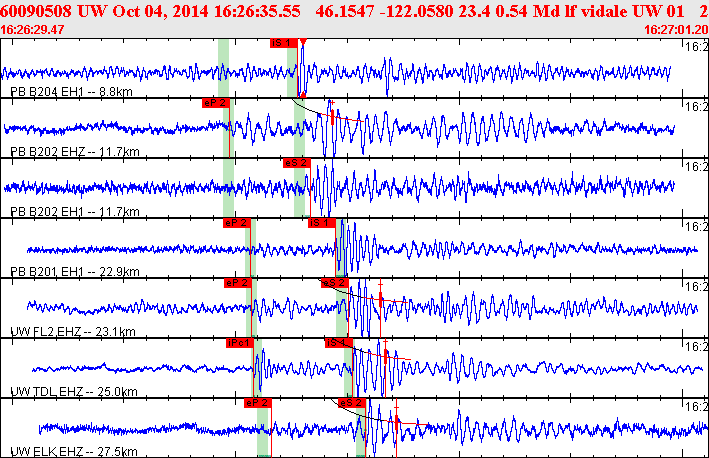Click the UW TDL EHZ station label
Screen dimensions: 709x458
74,392
